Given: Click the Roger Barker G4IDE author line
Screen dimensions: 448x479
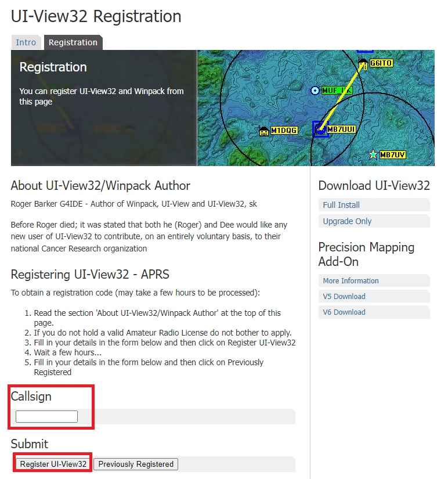Looking at the screenshot, I should pyautogui.click(x=133, y=204).
